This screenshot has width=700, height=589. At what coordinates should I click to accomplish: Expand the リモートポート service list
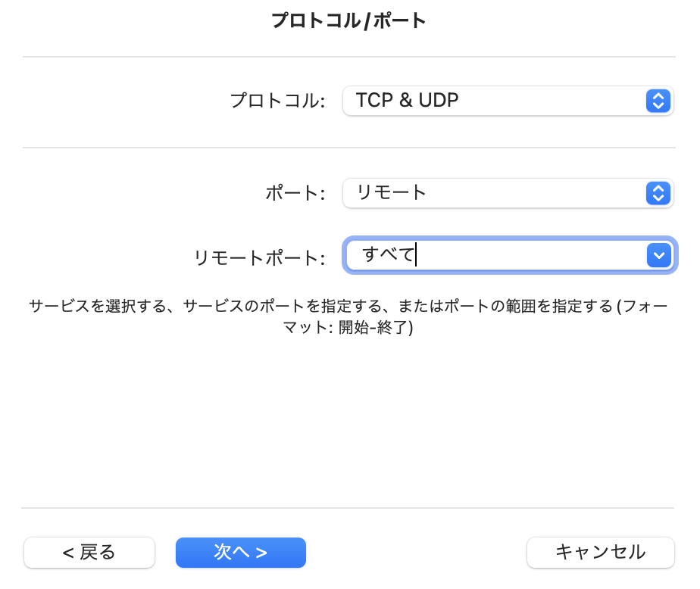point(659,255)
